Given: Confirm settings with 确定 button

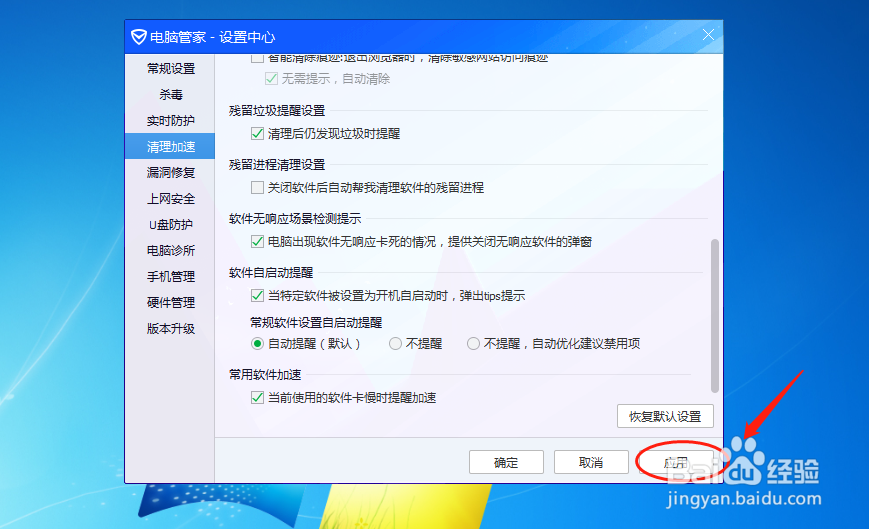Looking at the screenshot, I should tap(506, 463).
